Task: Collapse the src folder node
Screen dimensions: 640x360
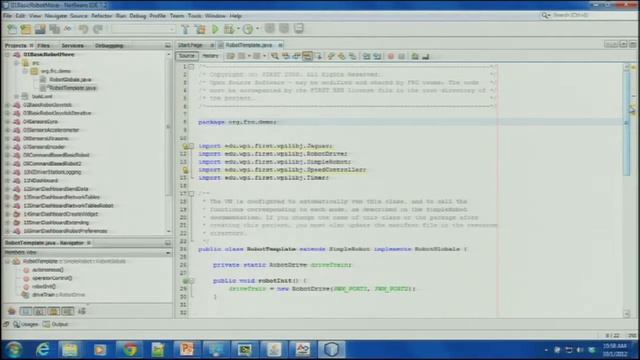Action: coord(16,63)
